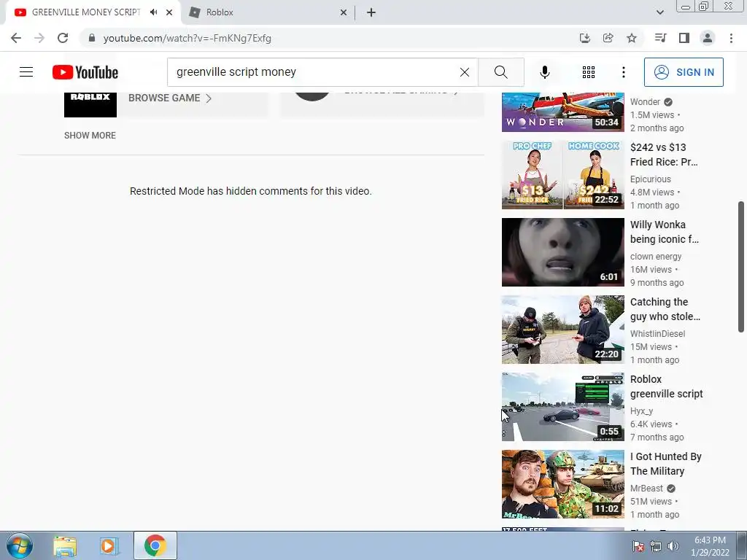Mute the tab via the speaker icon

(x=153, y=12)
